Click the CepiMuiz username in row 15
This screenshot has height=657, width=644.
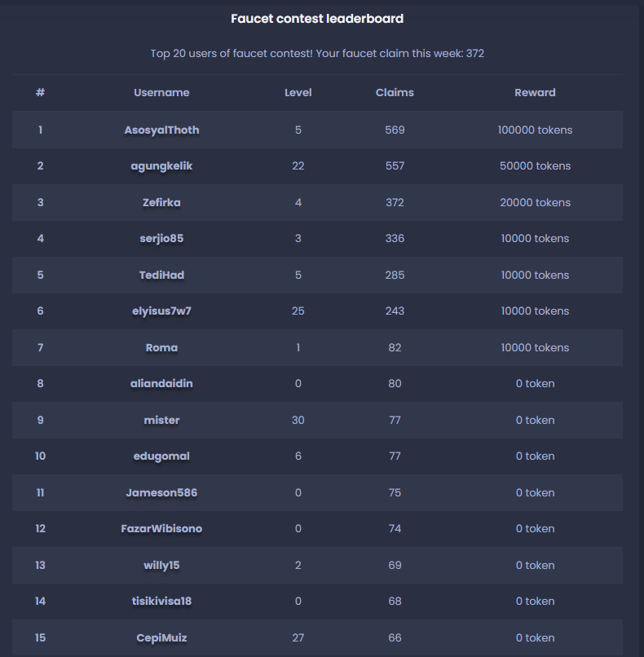pos(161,637)
